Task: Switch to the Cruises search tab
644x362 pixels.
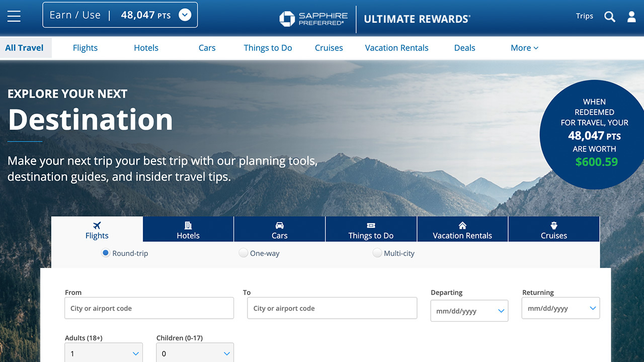Action: tap(554, 230)
